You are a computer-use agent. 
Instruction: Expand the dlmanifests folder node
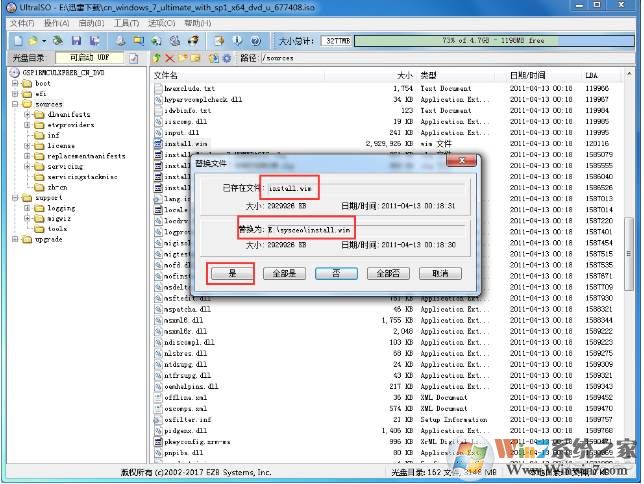pyautogui.click(x=27, y=113)
